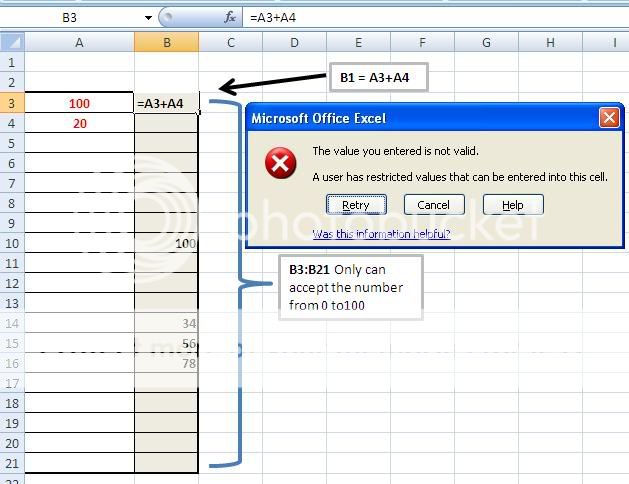Click cell B3 with =A3+A4 formula
The width and height of the screenshot is (629, 484).
click(166, 103)
